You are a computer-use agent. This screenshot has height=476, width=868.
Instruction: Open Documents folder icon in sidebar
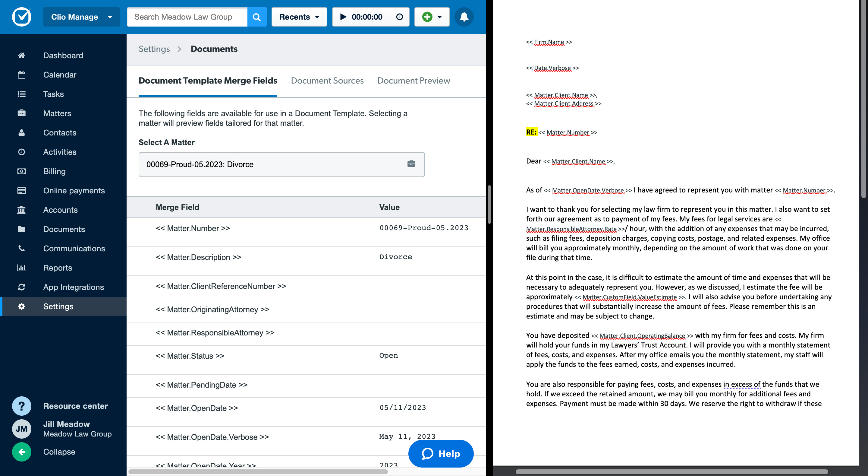[x=22, y=229]
